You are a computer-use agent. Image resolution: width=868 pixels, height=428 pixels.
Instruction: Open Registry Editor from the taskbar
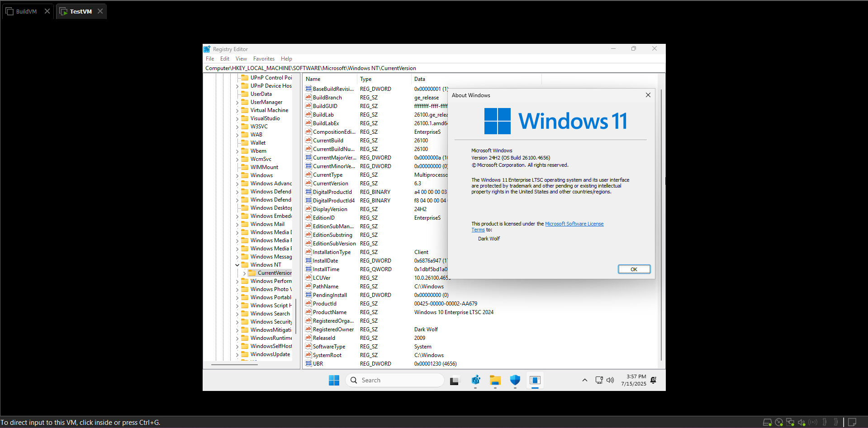[x=475, y=381]
